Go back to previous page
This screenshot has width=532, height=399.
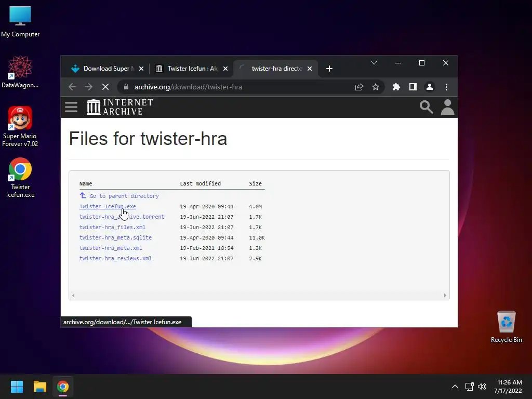(72, 87)
